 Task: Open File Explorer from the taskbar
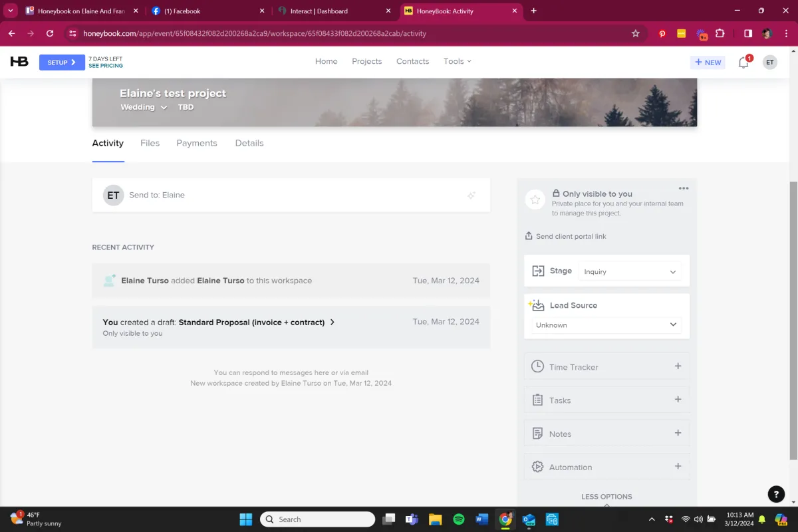(435, 519)
